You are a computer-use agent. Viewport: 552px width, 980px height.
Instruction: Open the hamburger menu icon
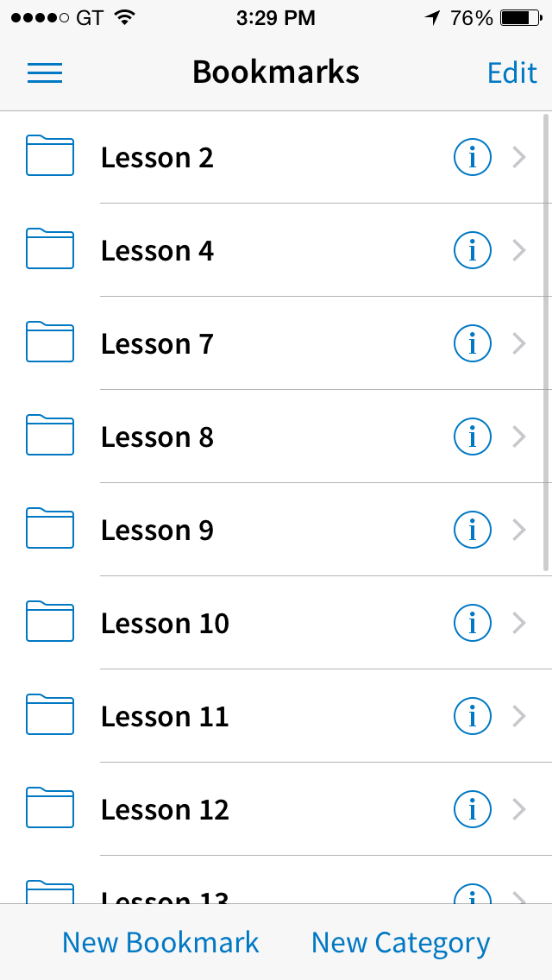pos(44,73)
